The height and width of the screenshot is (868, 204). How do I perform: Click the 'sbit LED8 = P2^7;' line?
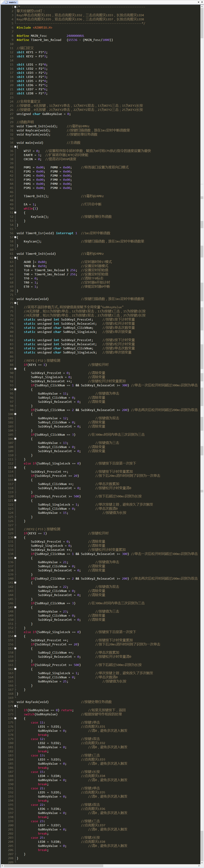[x=32, y=93]
